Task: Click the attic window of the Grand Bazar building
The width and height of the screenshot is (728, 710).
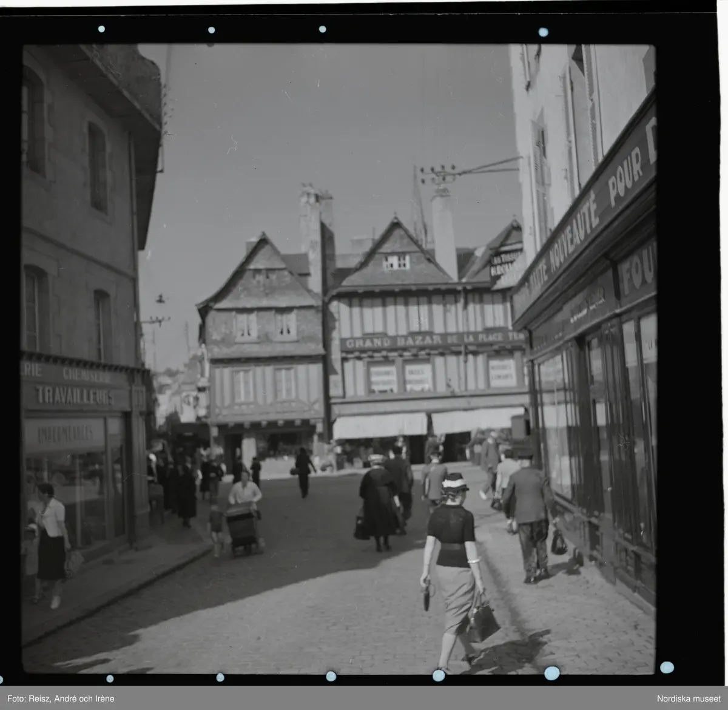Action: pyautogui.click(x=396, y=262)
